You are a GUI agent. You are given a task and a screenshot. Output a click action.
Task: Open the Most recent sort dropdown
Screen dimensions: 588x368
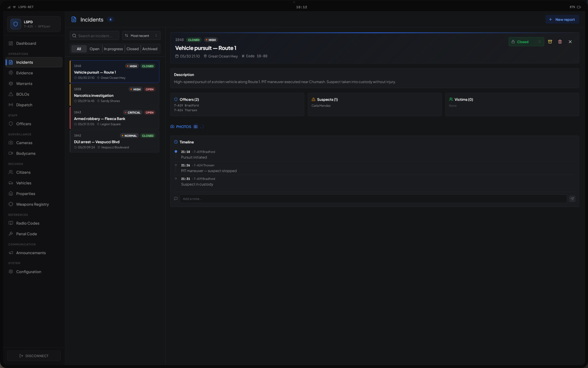141,36
